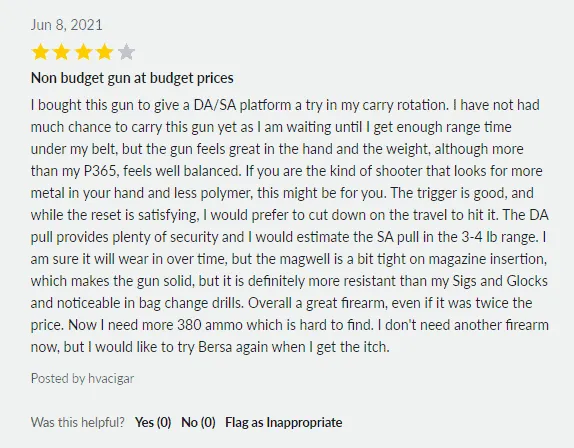Vote No (0) on review helpfulness
Viewport: 574px width, 448px height.
point(198,422)
